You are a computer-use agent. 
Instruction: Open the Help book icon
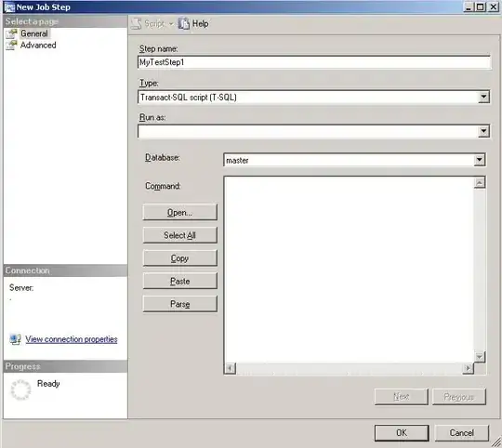coord(184,23)
